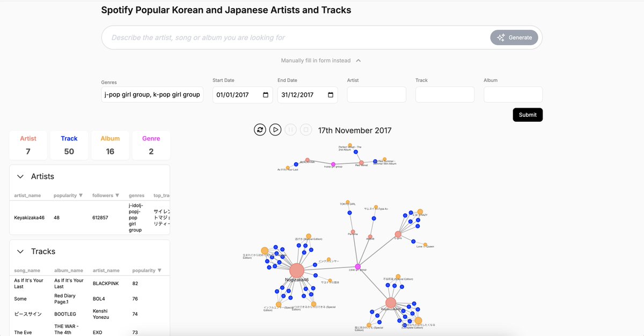Click the Red Velvet artist node
This screenshot has height=336, width=644.
[x=361, y=163]
